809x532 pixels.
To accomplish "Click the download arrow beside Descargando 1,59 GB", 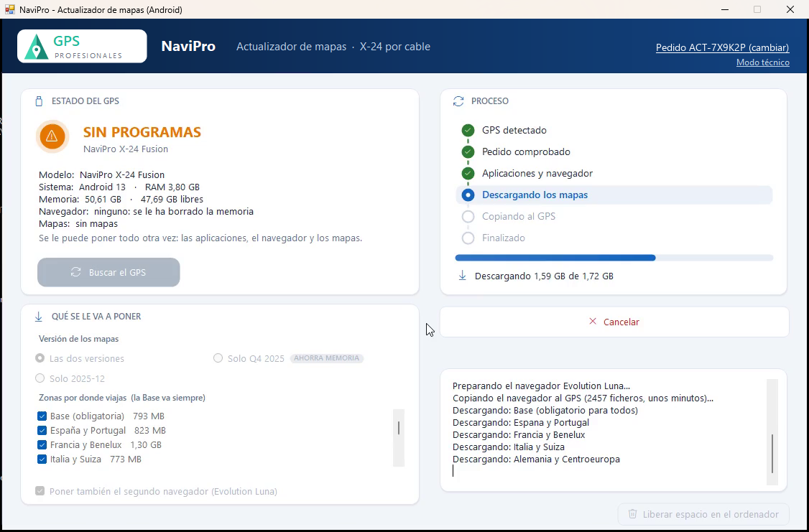I will click(x=462, y=276).
